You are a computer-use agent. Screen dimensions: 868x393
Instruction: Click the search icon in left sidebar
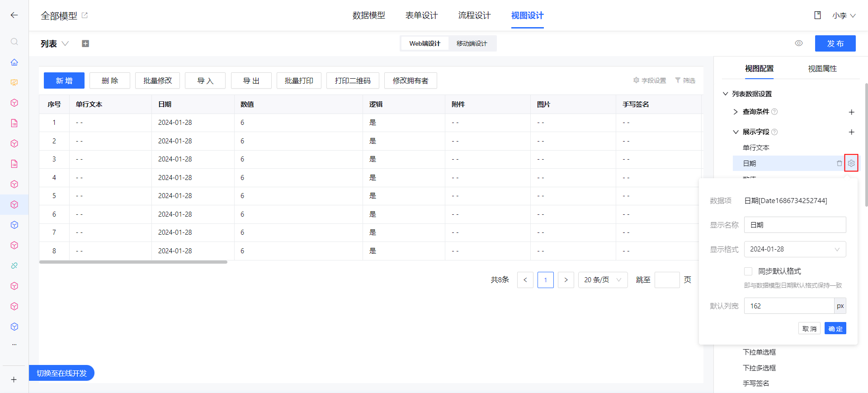tap(14, 42)
